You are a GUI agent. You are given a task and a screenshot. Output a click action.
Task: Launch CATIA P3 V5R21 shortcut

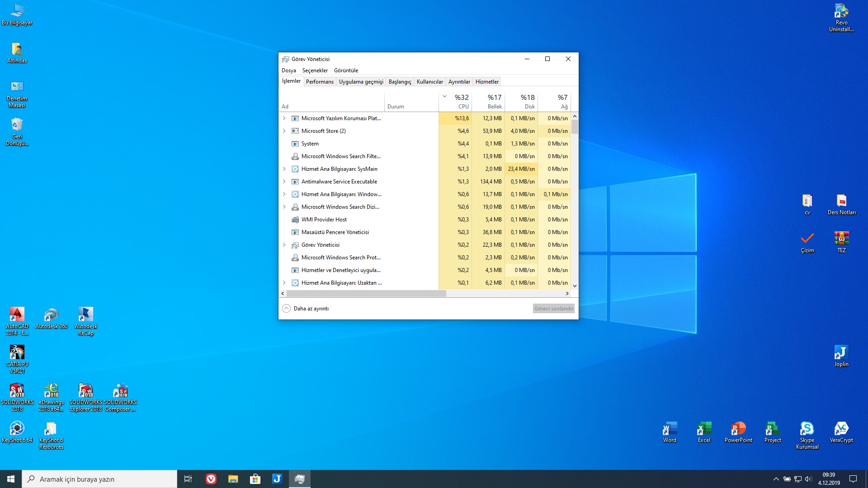pos(17,359)
